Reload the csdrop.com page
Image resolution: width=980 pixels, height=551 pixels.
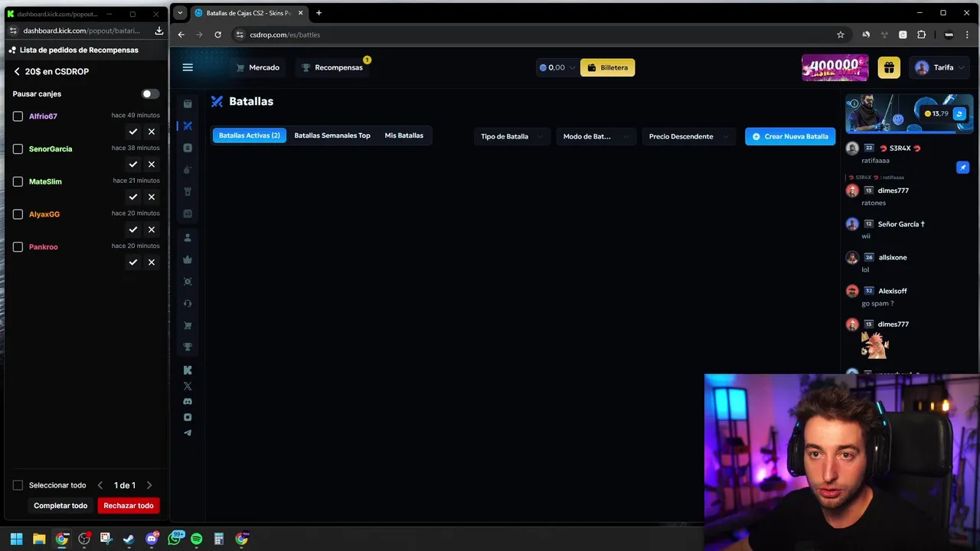[217, 34]
